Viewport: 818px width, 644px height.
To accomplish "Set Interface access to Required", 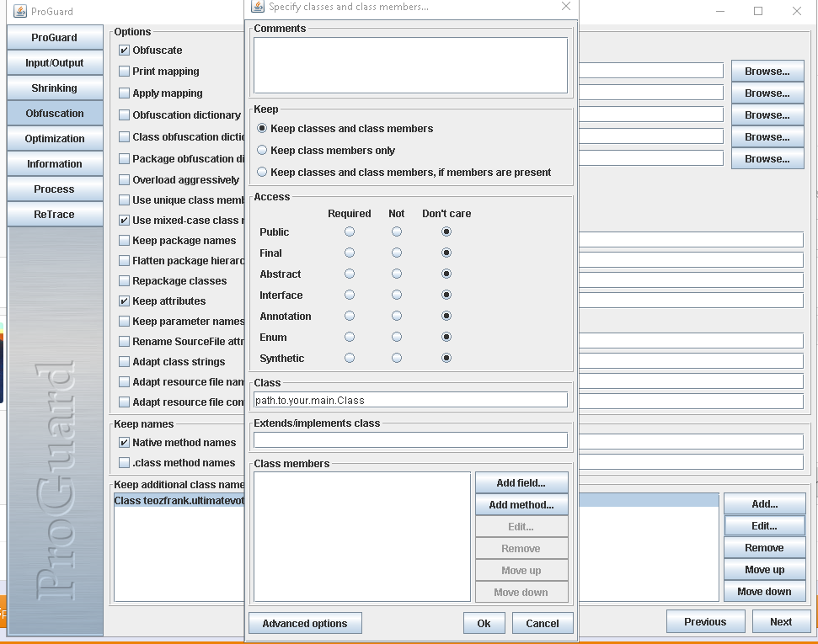I will click(x=350, y=295).
